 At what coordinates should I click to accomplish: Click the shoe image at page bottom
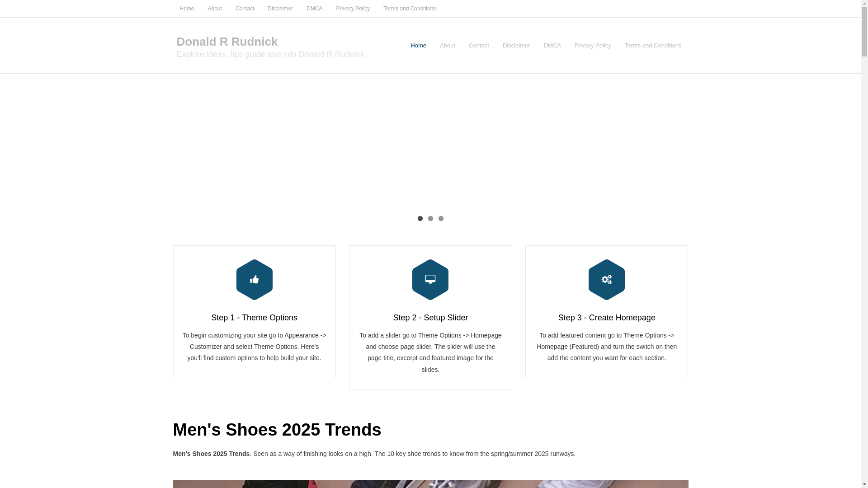pos(430,484)
